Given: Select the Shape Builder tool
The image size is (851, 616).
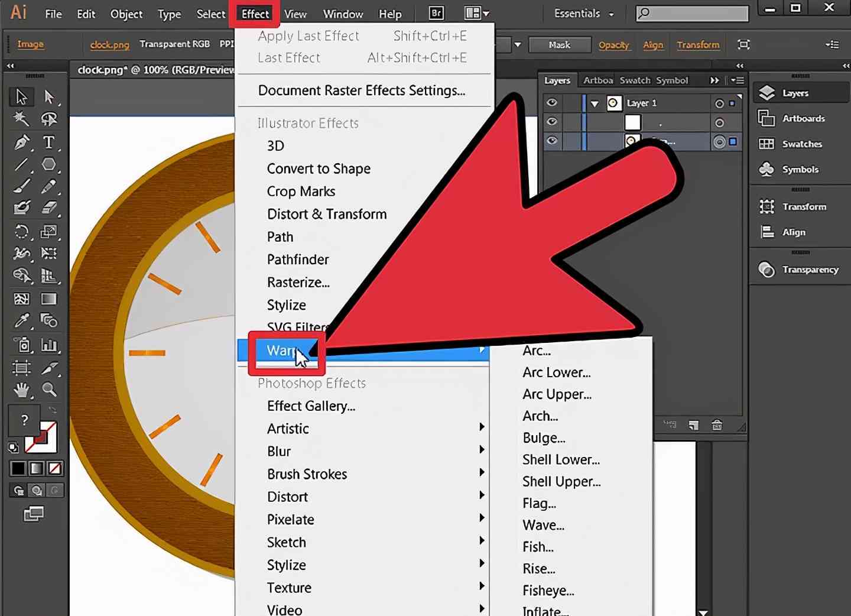Looking at the screenshot, I should [21, 275].
